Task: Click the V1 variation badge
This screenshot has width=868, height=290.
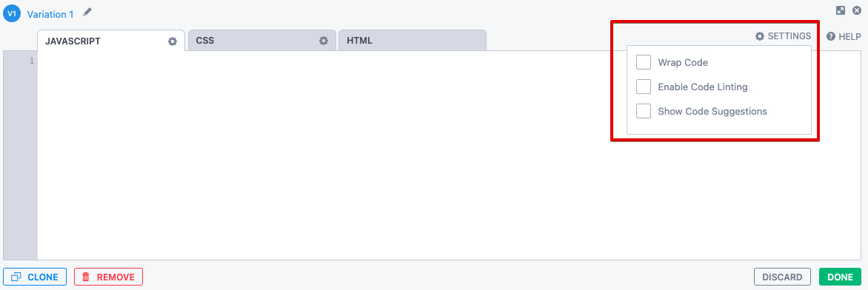Action: point(12,14)
